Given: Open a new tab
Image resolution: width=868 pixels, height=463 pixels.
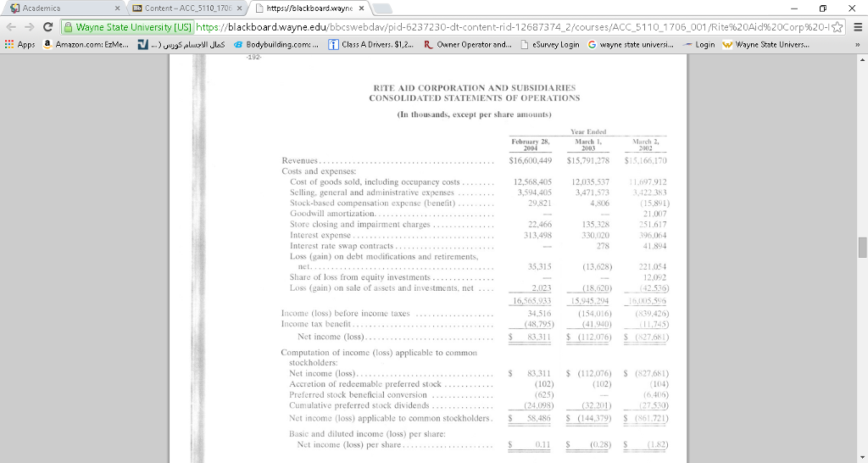Looking at the screenshot, I should pos(382,8).
